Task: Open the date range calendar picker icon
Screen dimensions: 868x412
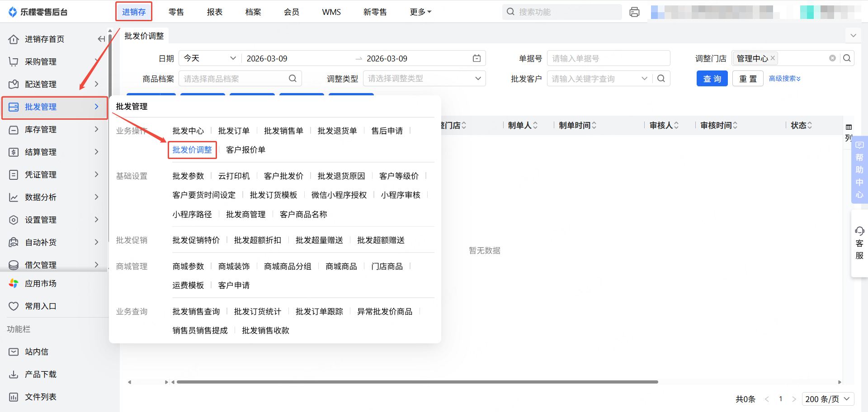Action: pyautogui.click(x=476, y=58)
